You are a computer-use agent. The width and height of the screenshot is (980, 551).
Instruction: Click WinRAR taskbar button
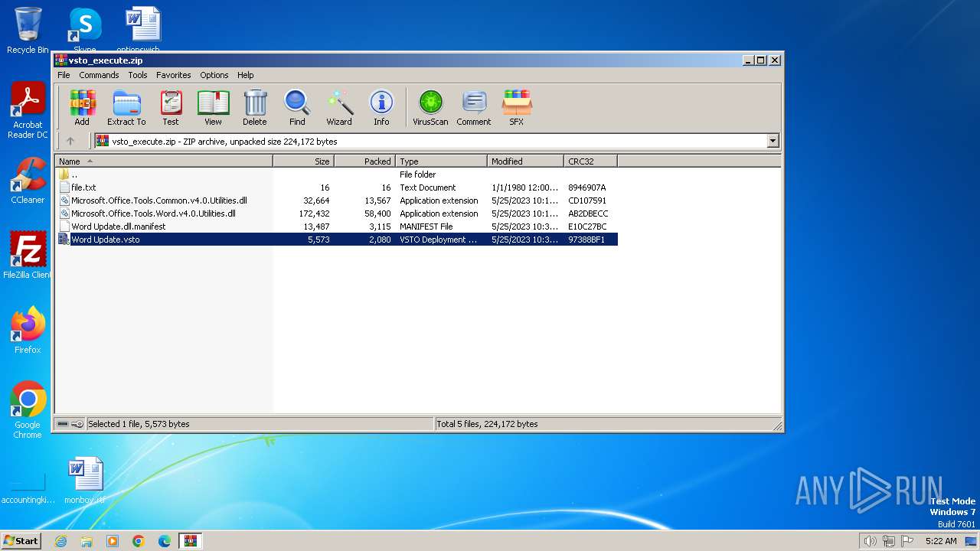(191, 541)
